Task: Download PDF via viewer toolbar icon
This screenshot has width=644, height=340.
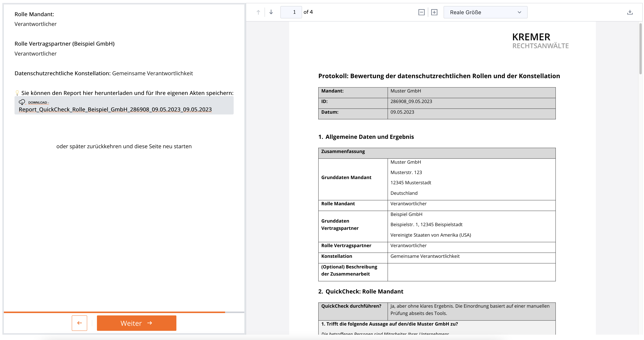Action: tap(630, 12)
